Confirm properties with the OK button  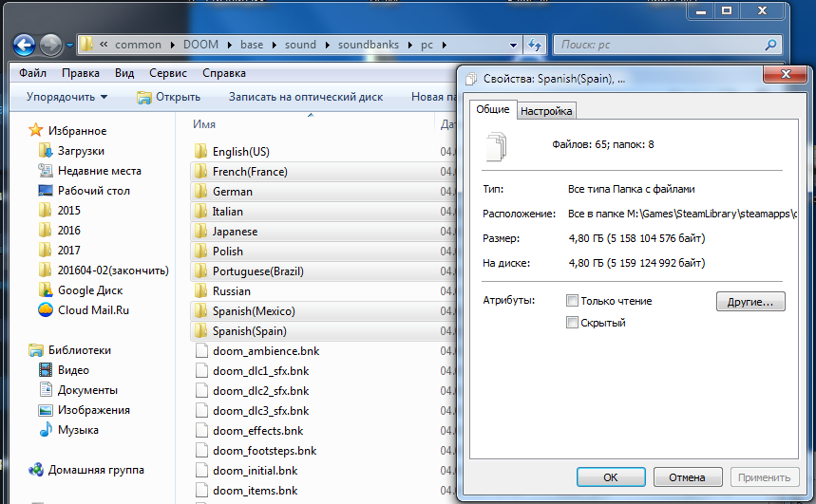[x=611, y=477]
